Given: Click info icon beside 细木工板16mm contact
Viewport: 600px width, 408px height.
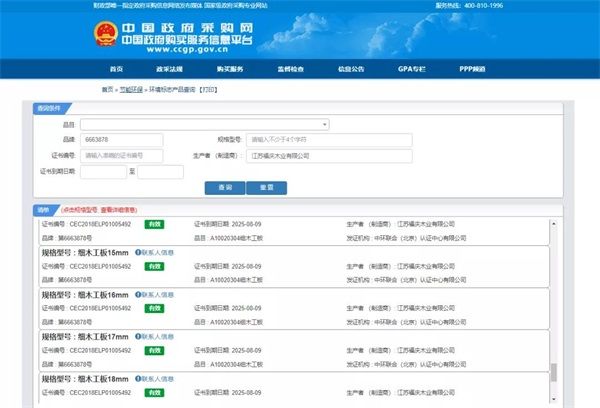Looking at the screenshot, I should pos(136,296).
